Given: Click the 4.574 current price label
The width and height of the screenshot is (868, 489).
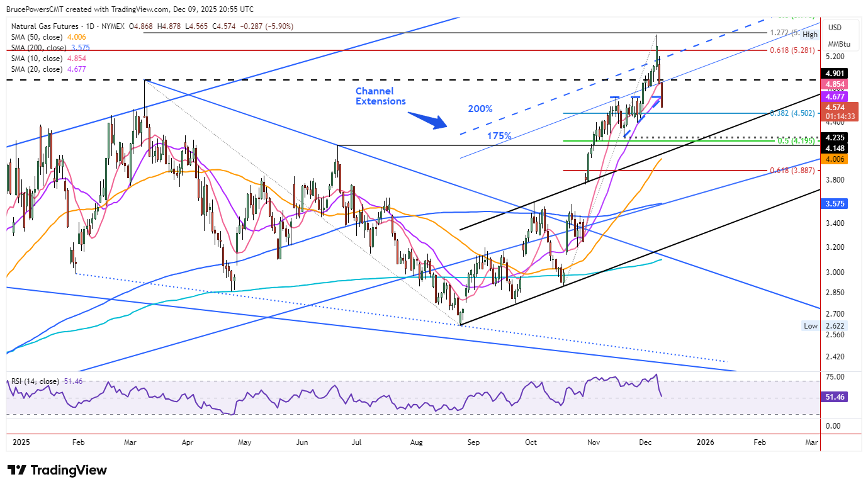Looking at the screenshot, I should click(x=835, y=108).
